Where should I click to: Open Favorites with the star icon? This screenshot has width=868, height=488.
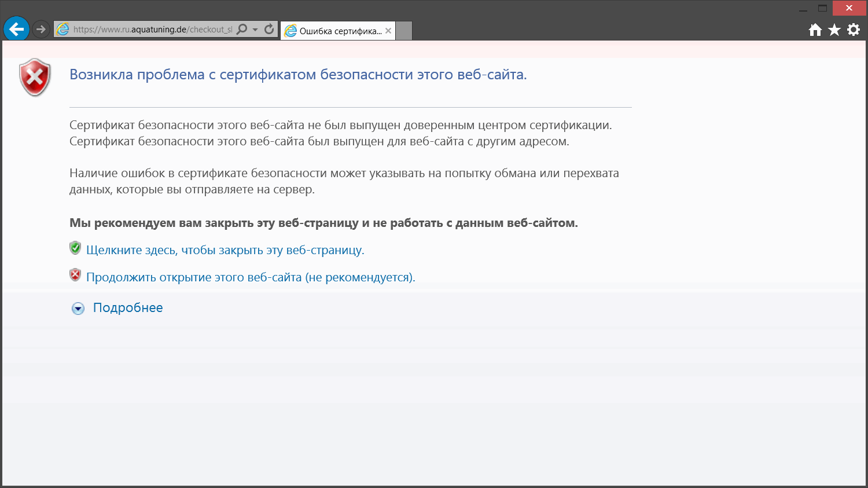pos(834,30)
